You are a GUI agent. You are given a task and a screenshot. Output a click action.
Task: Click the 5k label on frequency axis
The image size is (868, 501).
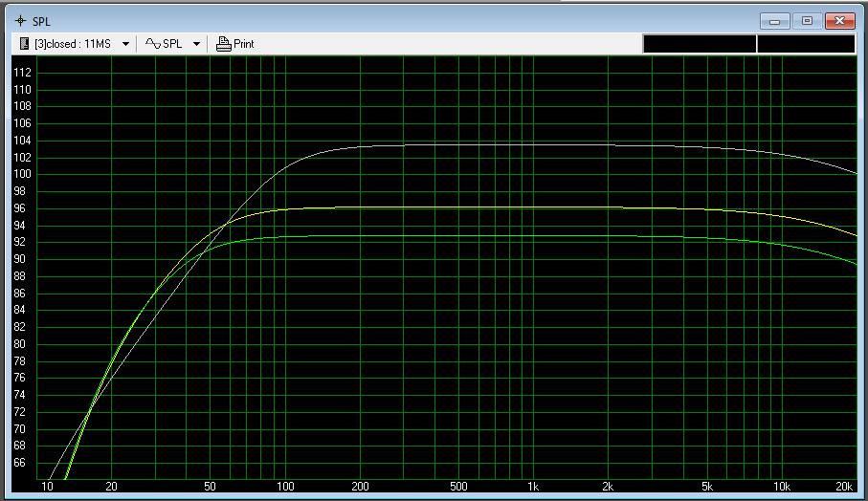click(x=707, y=487)
